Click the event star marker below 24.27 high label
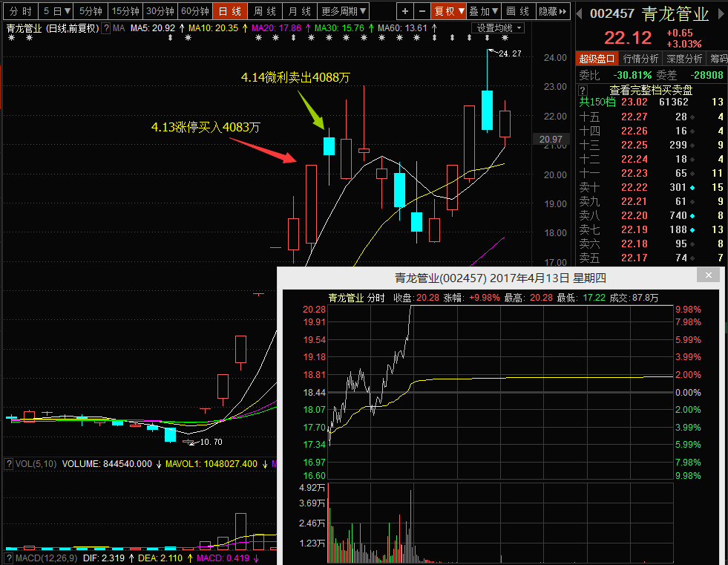728x565 pixels. tap(488, 38)
